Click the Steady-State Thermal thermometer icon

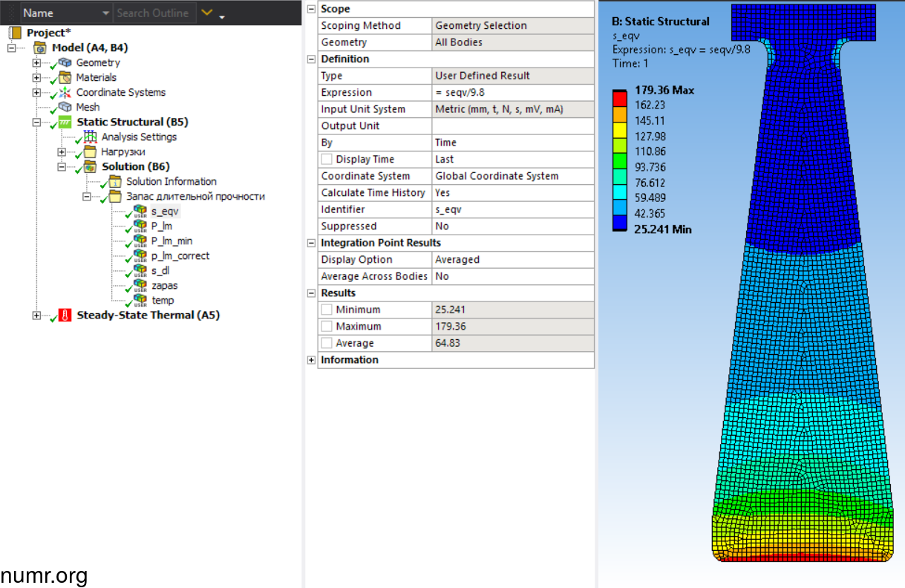pos(65,316)
